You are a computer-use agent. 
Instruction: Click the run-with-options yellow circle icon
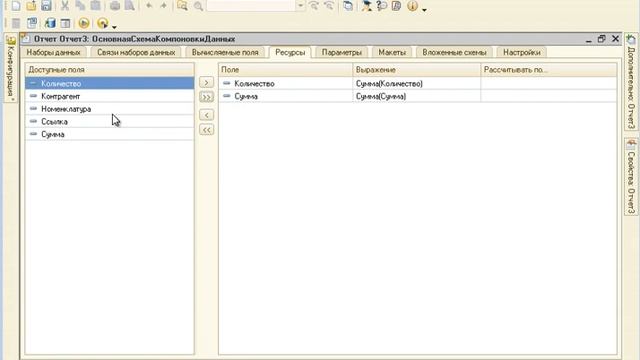(x=102, y=23)
